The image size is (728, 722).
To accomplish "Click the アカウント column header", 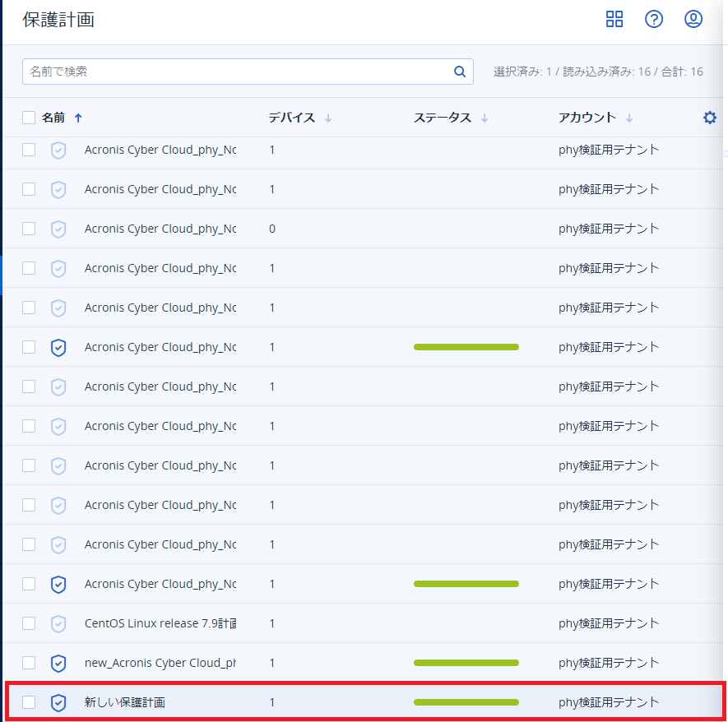I will pos(587,118).
